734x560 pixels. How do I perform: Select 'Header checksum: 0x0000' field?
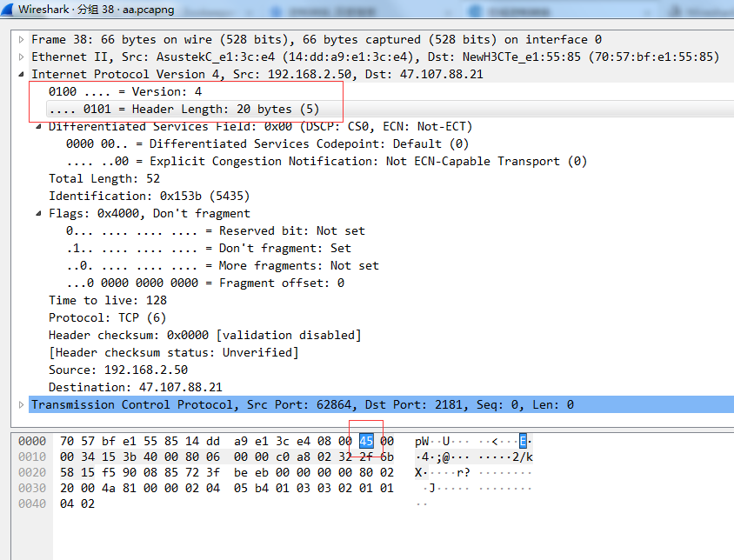[x=205, y=336]
